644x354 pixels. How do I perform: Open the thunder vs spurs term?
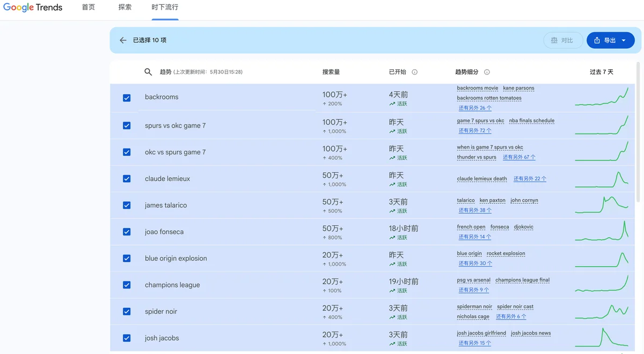(x=477, y=157)
